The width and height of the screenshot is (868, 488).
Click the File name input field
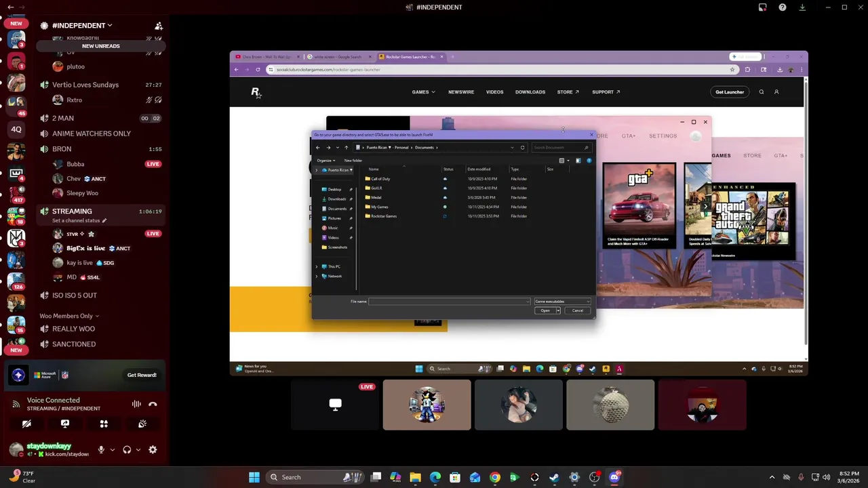pyautogui.click(x=449, y=302)
